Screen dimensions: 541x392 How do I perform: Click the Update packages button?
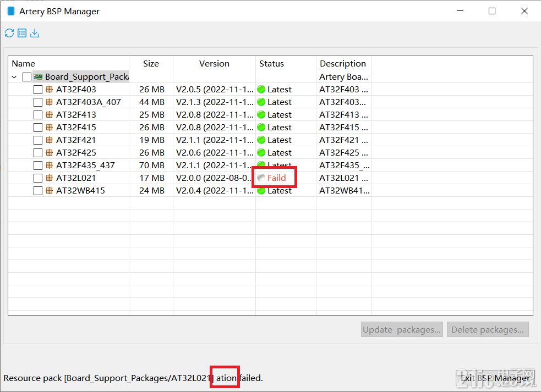402,329
